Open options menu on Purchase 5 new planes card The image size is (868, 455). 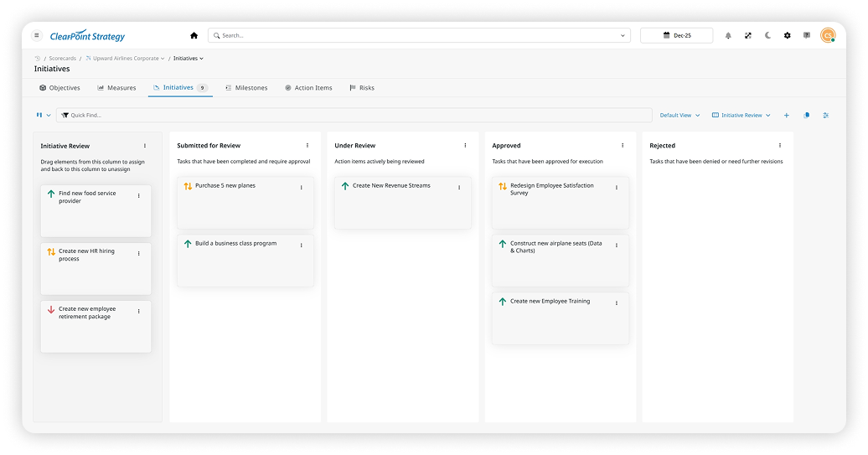(302, 188)
